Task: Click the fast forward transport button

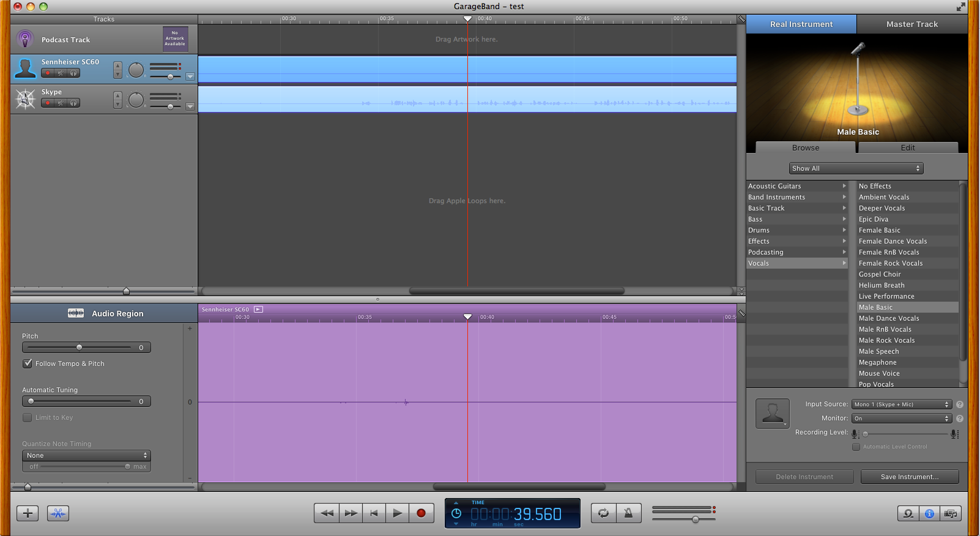Action: point(351,513)
